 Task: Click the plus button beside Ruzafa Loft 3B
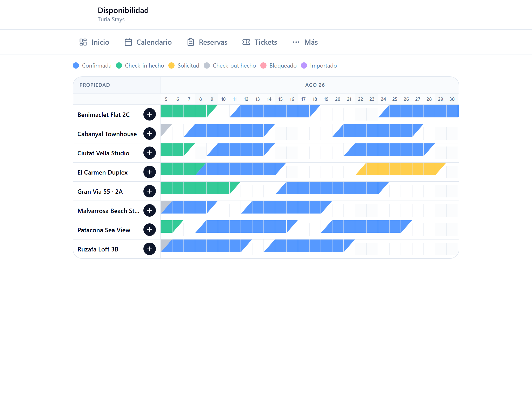150,249
